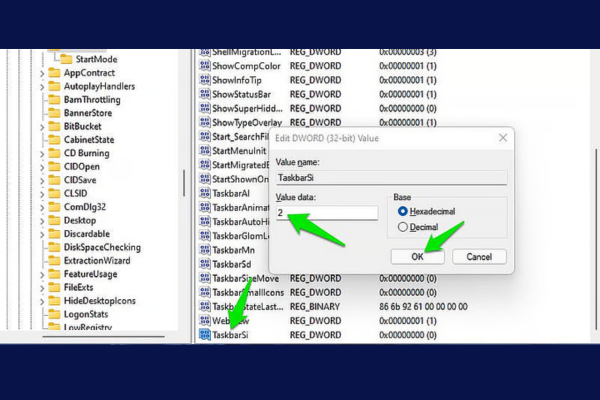Image resolution: width=600 pixels, height=400 pixels.
Task: Expand the AutoplayHandlers tree node
Action: click(42, 87)
